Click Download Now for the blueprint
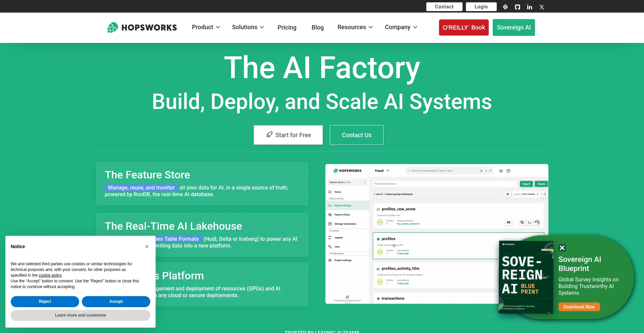The image size is (644, 333). coord(579,307)
